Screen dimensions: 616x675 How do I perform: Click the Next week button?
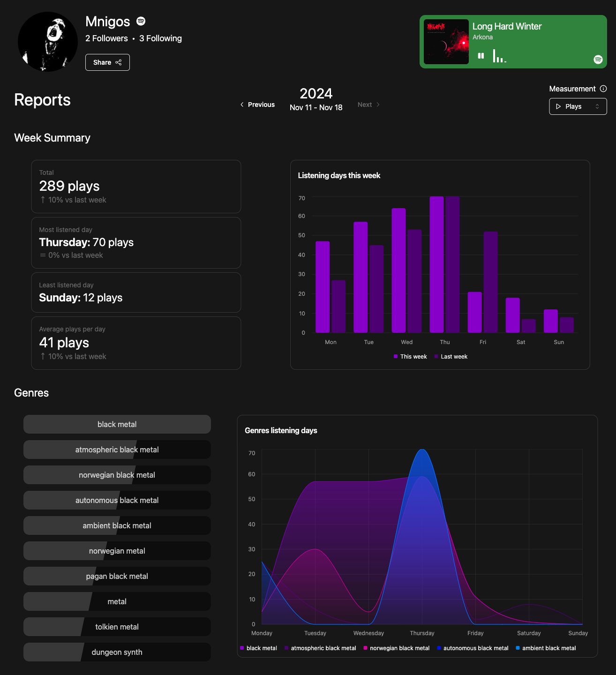368,105
